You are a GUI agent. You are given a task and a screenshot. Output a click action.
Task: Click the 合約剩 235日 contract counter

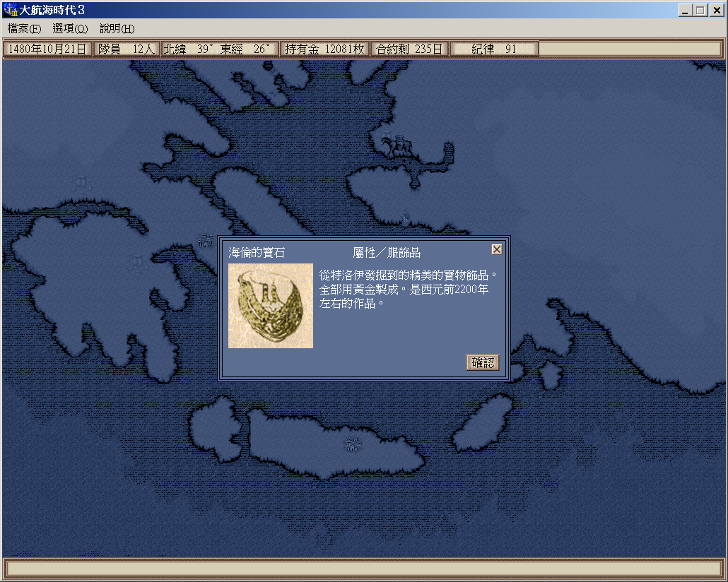[x=409, y=49]
